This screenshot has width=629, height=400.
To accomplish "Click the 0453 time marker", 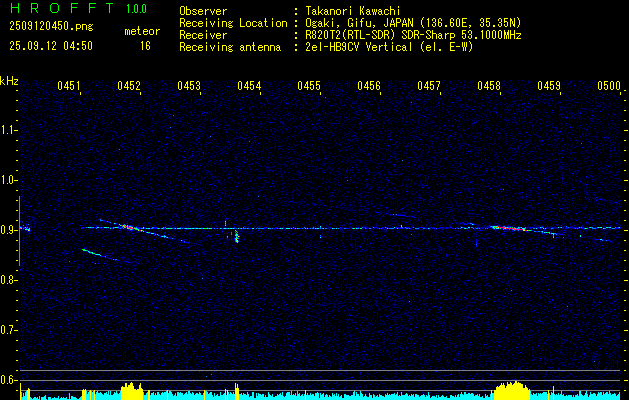I will click(x=189, y=85).
